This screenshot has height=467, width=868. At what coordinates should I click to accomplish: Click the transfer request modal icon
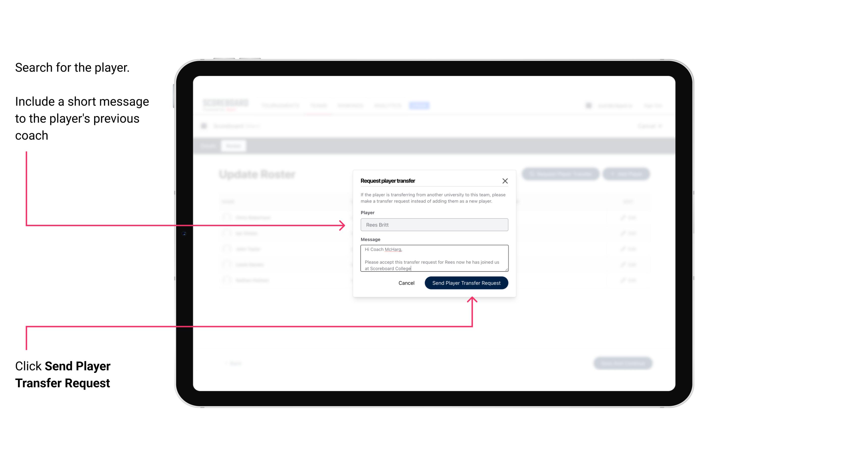pos(506,181)
